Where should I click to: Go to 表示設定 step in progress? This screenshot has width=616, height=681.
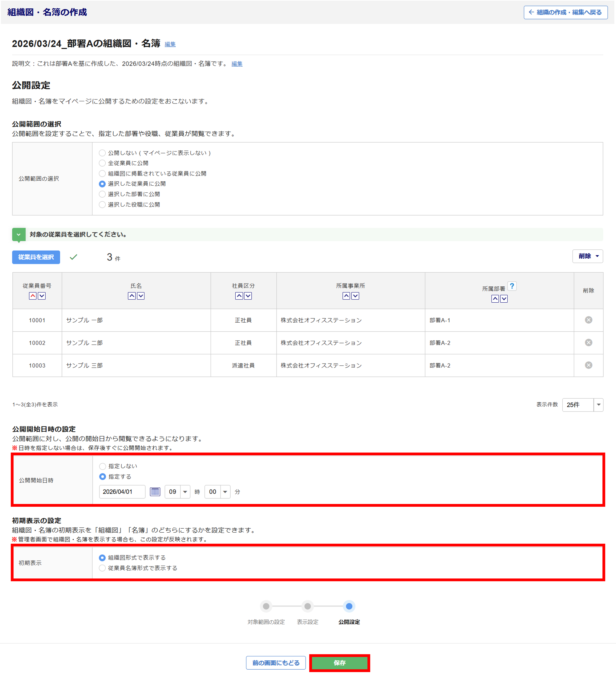tap(307, 606)
